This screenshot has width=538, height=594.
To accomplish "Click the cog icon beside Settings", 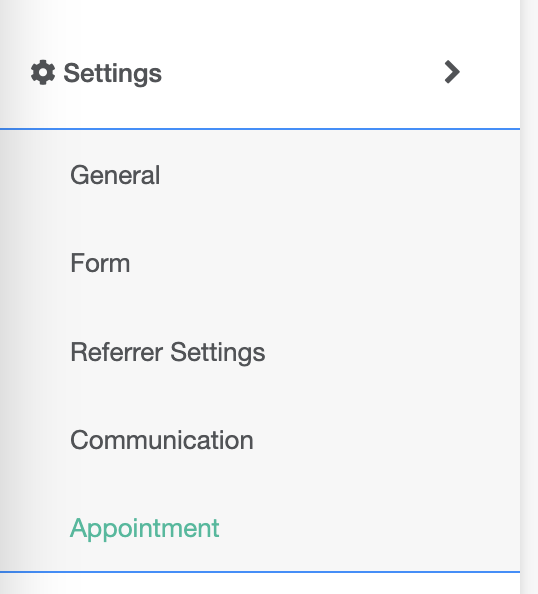I will point(43,72).
